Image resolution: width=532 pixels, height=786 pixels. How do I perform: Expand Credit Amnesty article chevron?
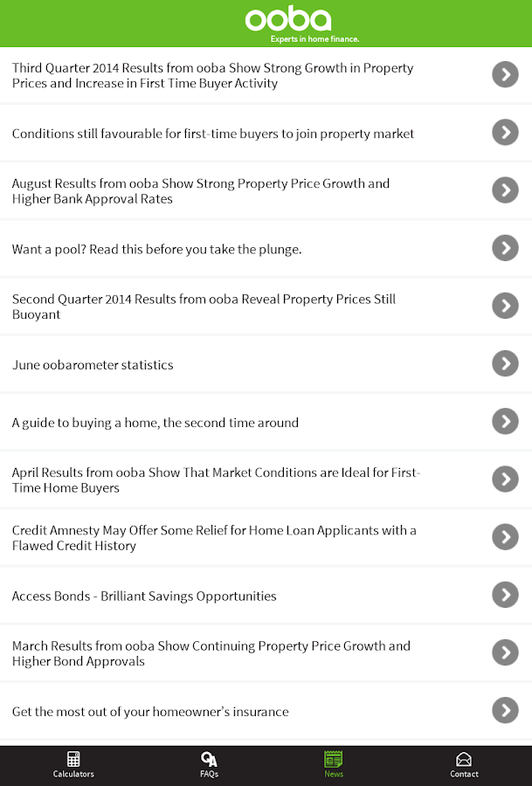(505, 537)
